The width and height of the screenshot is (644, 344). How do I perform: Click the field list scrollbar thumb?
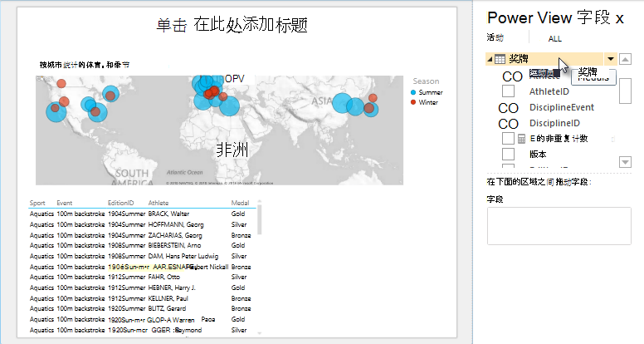click(625, 91)
